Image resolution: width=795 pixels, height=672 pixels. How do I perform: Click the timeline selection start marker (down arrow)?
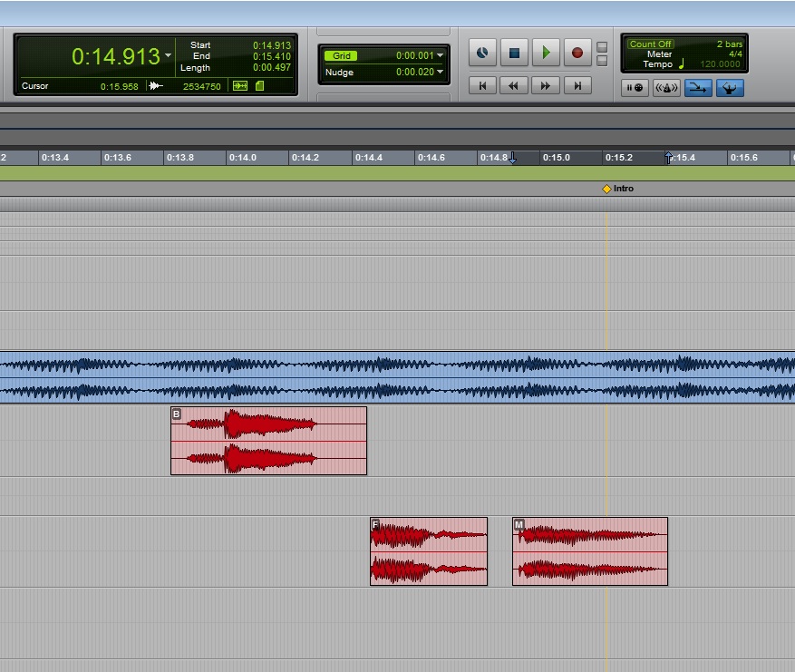[x=512, y=158]
